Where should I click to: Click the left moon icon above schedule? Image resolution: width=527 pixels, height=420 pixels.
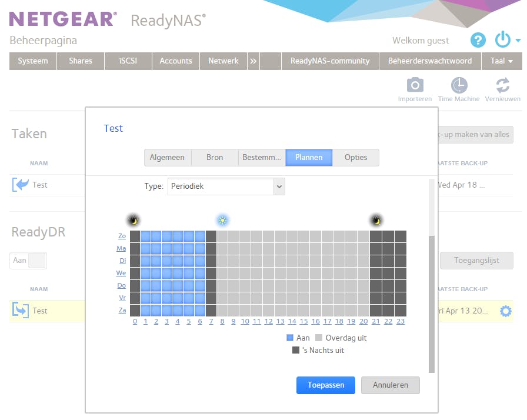click(x=134, y=221)
